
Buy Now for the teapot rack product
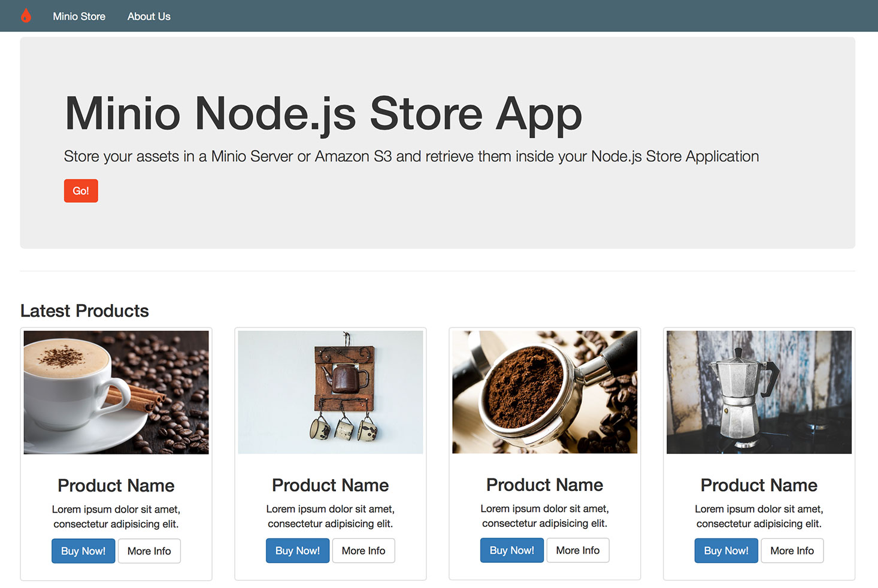[x=298, y=550]
